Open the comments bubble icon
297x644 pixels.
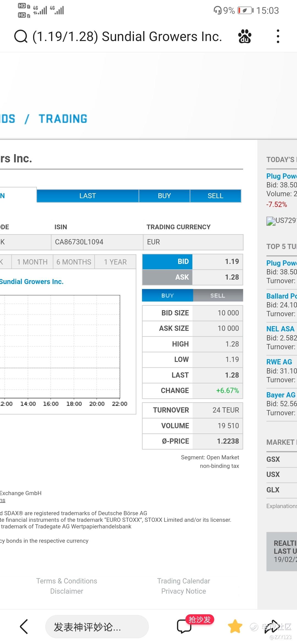pos(184,627)
